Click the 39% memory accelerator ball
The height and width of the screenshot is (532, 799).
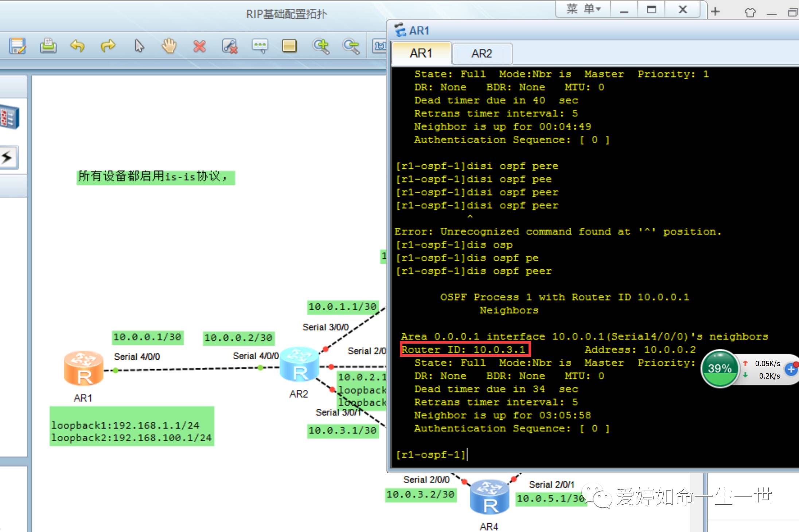720,368
